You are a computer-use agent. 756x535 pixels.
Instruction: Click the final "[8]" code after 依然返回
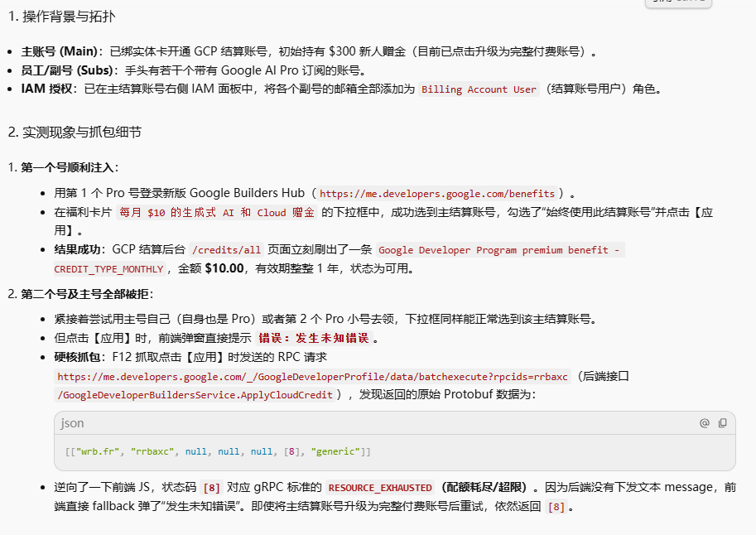(556, 507)
